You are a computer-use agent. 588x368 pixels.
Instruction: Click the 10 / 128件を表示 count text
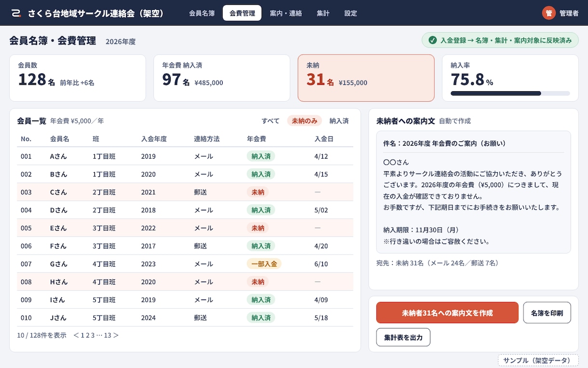click(x=41, y=335)
